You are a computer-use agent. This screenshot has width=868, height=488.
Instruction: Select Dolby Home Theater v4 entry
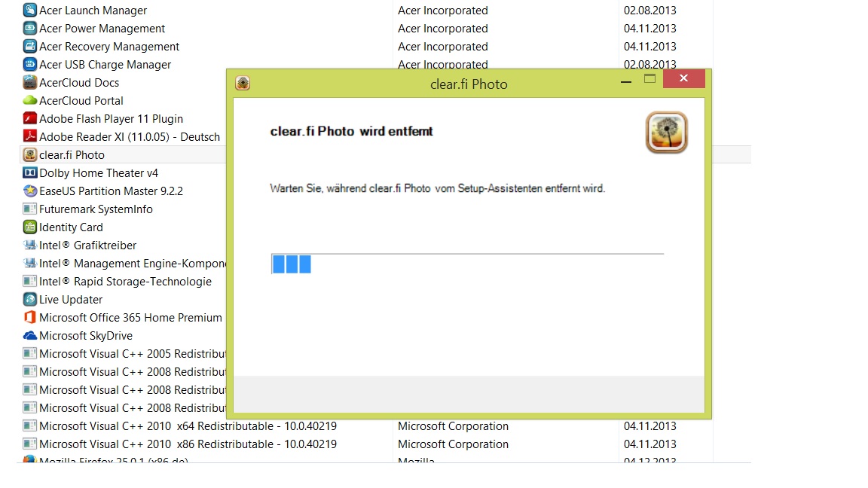point(99,173)
